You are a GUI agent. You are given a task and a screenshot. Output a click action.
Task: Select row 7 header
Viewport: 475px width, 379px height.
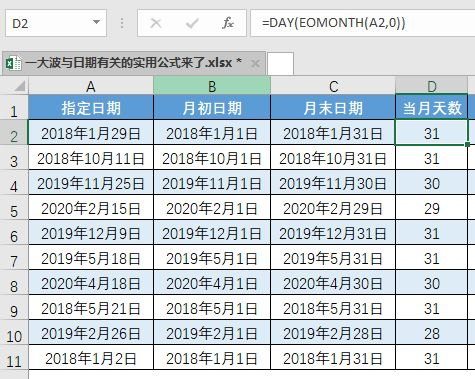pyautogui.click(x=14, y=257)
